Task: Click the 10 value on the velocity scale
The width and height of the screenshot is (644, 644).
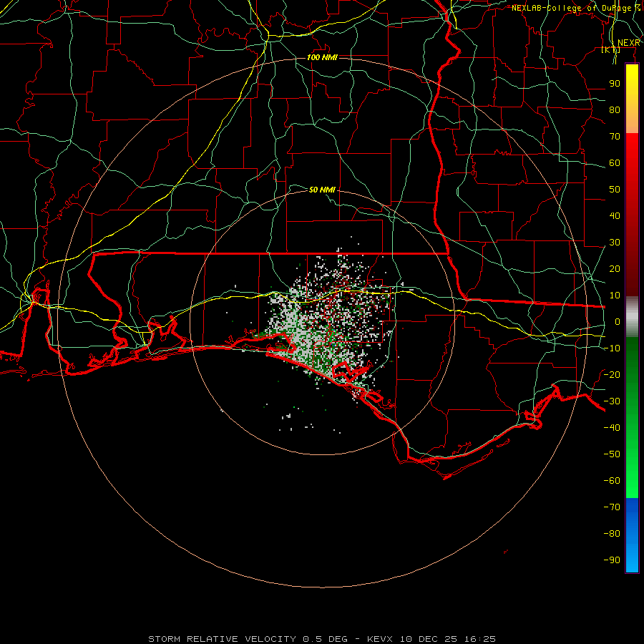Action: coord(615,296)
